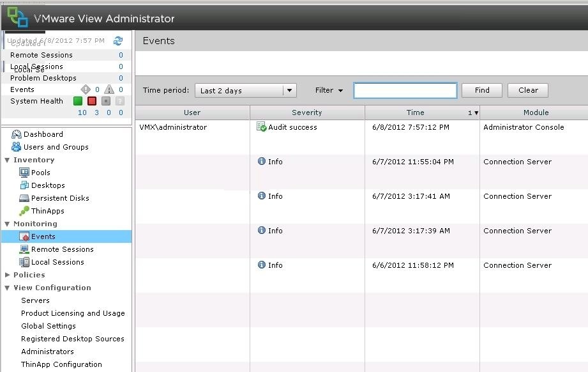Click the Remote Sessions computer icon in sidebar
The image size is (588, 372).
(x=24, y=249)
